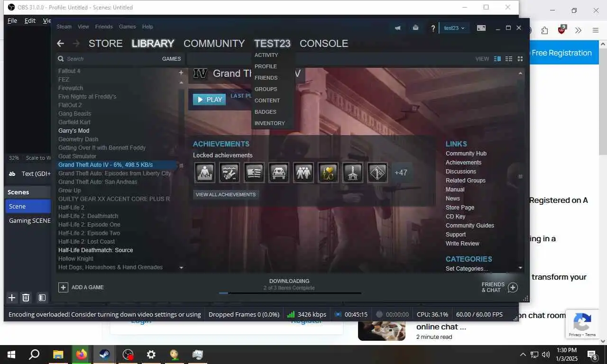
Task: Click Set Categories link
Action: 467,269
